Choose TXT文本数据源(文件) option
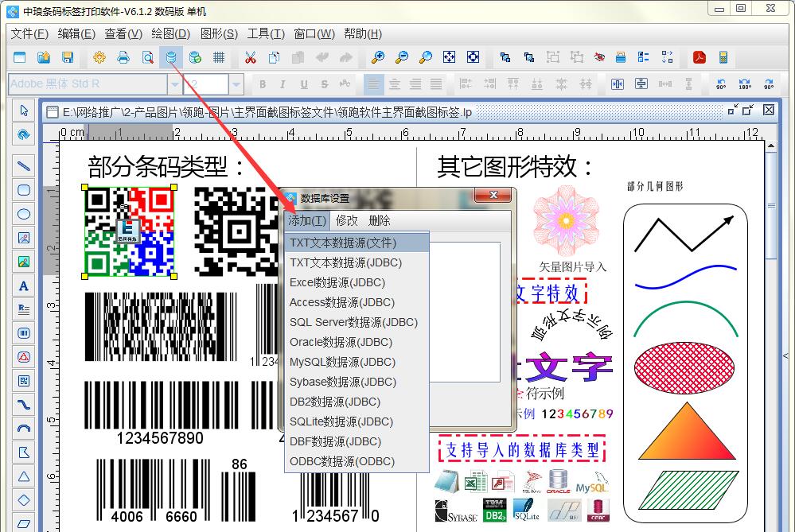795x532 pixels. pyautogui.click(x=357, y=243)
